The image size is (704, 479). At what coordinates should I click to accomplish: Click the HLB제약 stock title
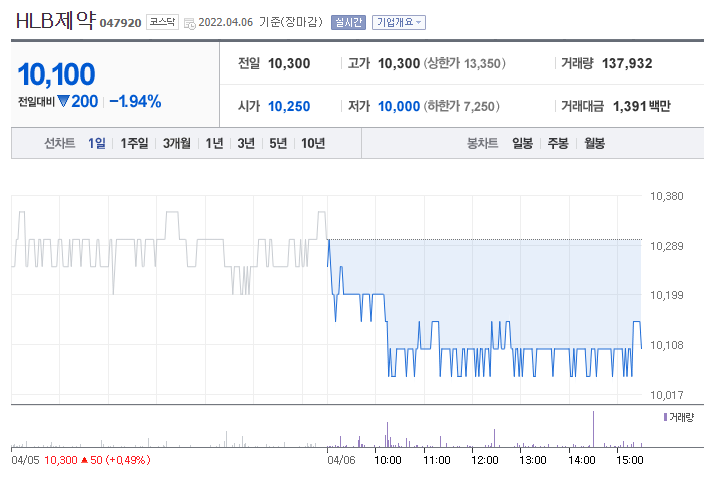pyautogui.click(x=56, y=21)
